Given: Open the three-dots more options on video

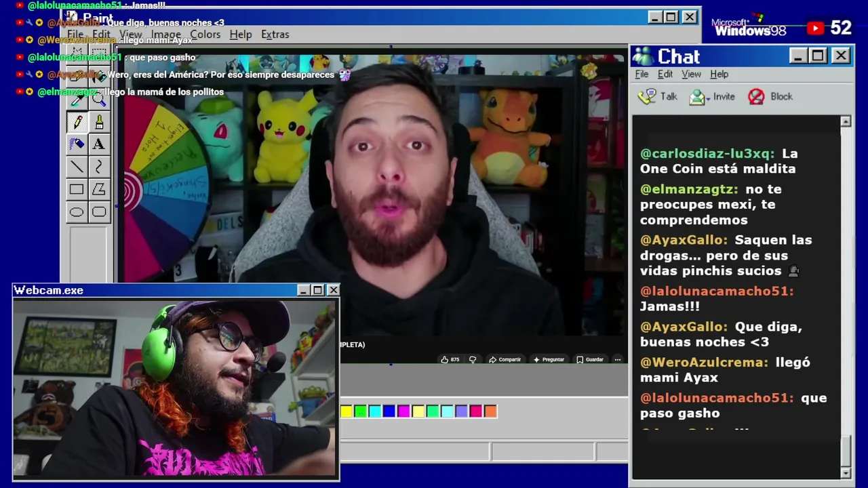Looking at the screenshot, I should point(617,359).
